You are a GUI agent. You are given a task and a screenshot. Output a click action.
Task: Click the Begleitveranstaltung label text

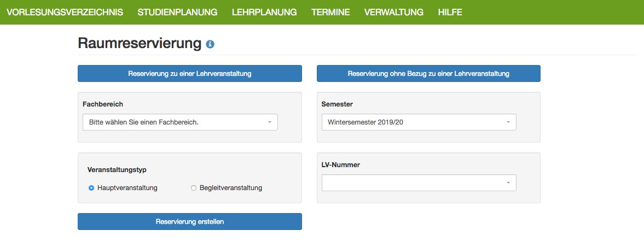click(x=231, y=188)
